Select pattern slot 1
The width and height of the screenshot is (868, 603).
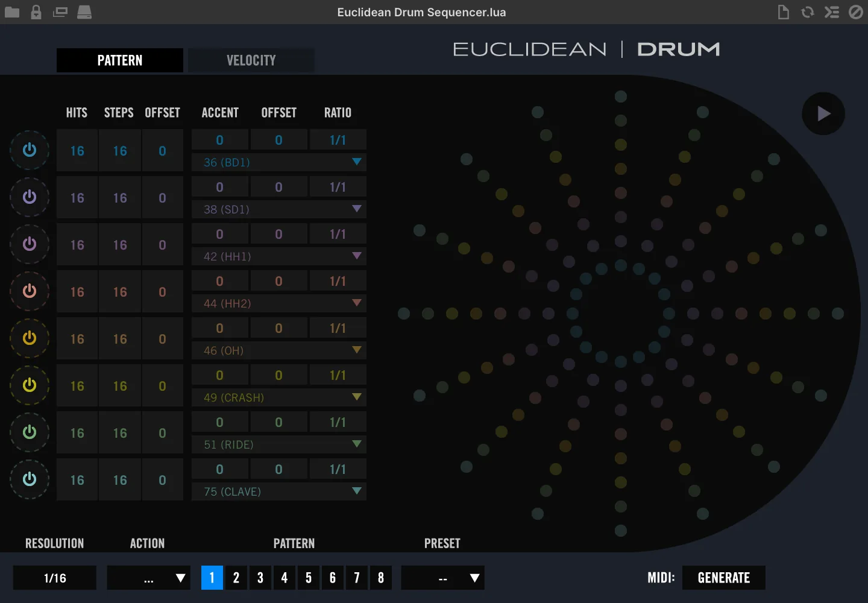coord(212,578)
